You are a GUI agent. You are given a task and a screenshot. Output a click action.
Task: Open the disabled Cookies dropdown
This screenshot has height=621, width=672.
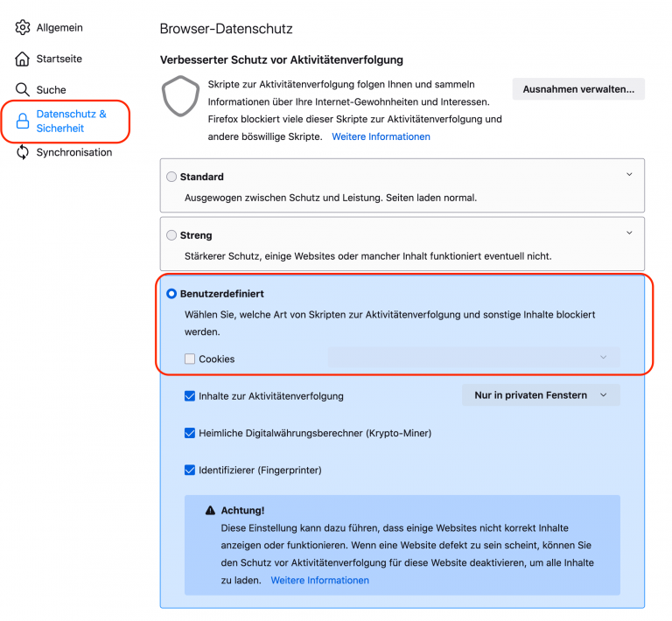(x=473, y=358)
